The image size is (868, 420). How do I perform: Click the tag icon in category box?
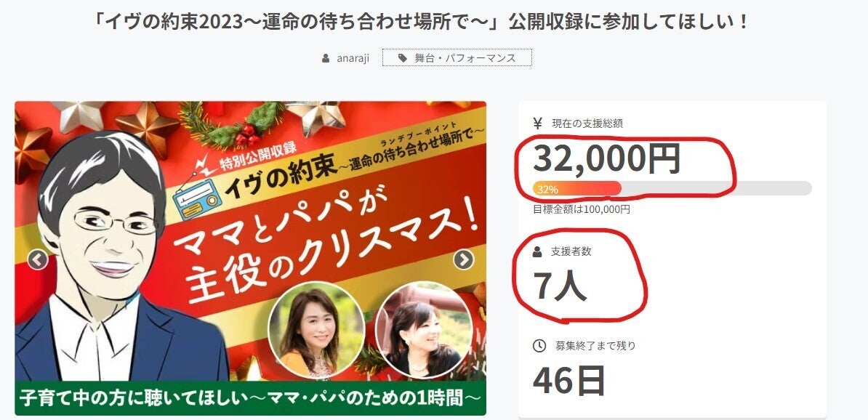403,57
